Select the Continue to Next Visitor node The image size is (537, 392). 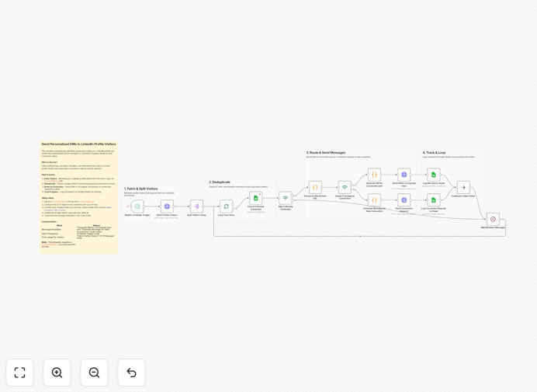(x=463, y=187)
